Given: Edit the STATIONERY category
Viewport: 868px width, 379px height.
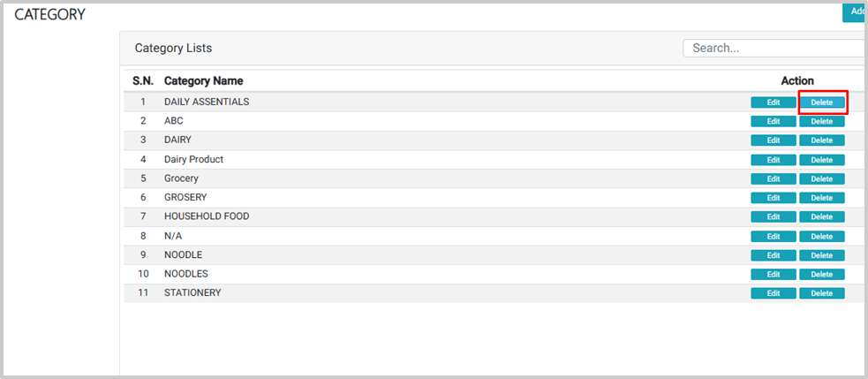Looking at the screenshot, I should pos(774,293).
